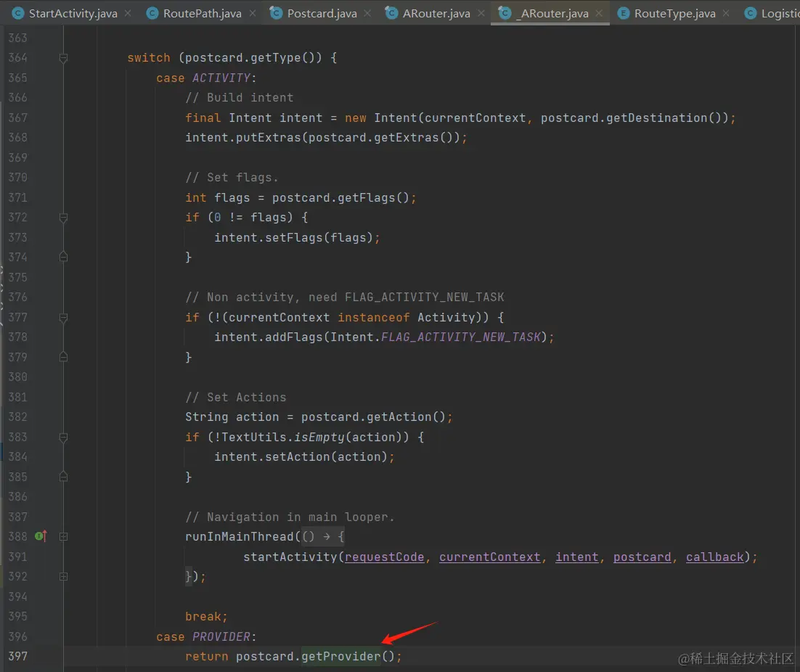Click line number 388 in gutter
Viewport: 800px width, 672px height.
pyautogui.click(x=18, y=536)
